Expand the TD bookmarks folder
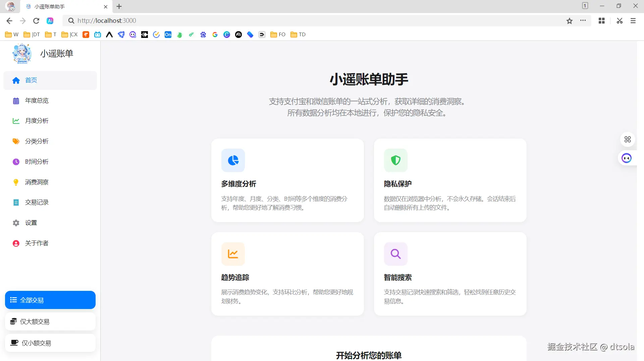The width and height of the screenshot is (644, 361). [298, 35]
